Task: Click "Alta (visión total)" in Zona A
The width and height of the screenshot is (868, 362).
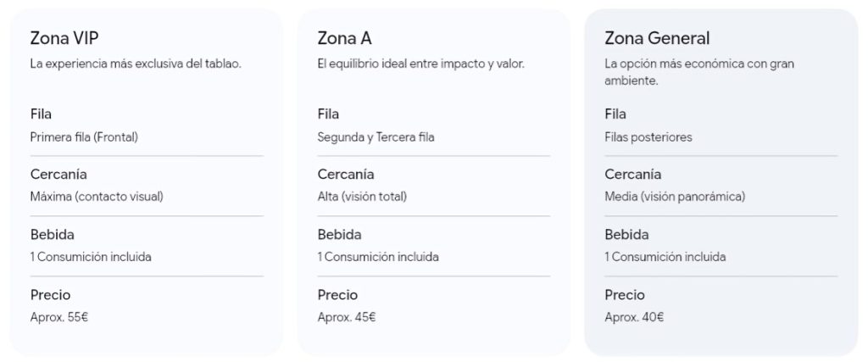Action: 362,197
